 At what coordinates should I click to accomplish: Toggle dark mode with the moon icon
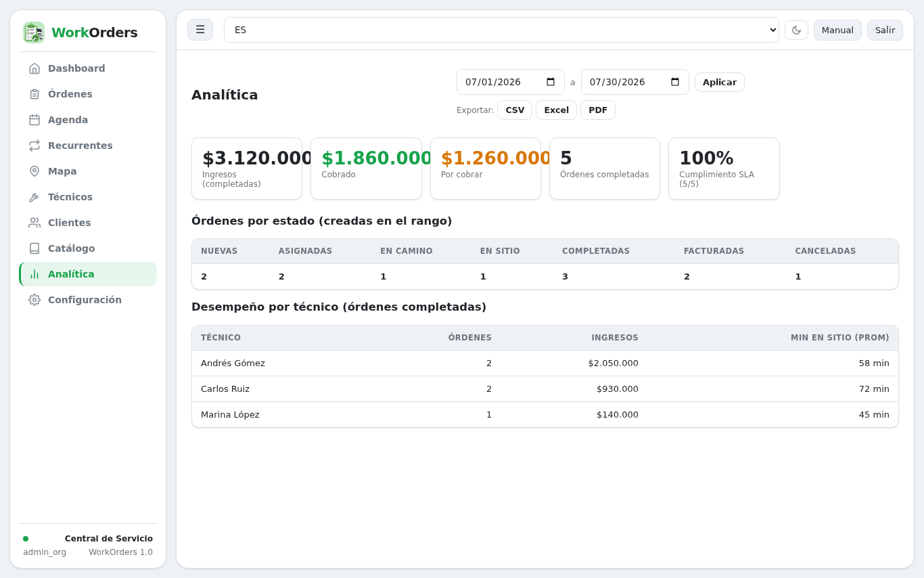796,30
